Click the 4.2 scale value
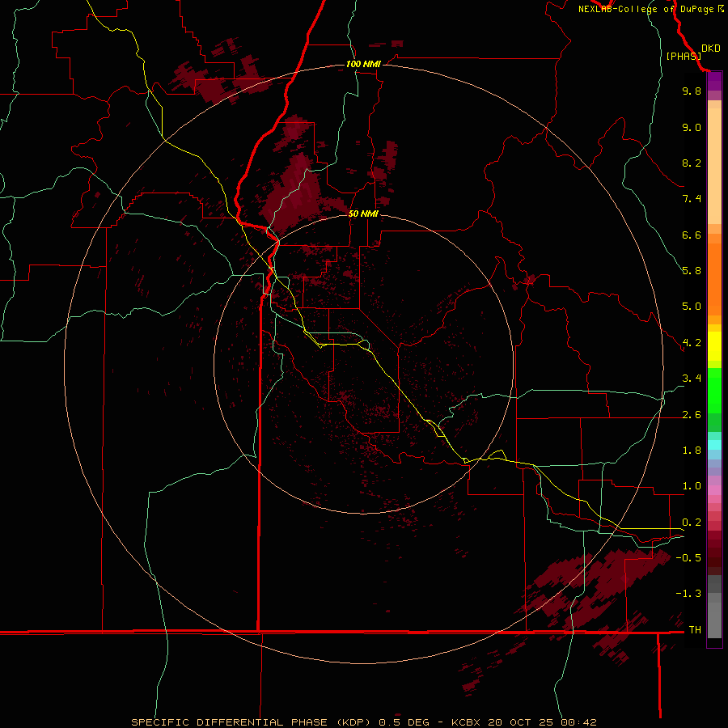The image size is (728, 728). pos(692,343)
